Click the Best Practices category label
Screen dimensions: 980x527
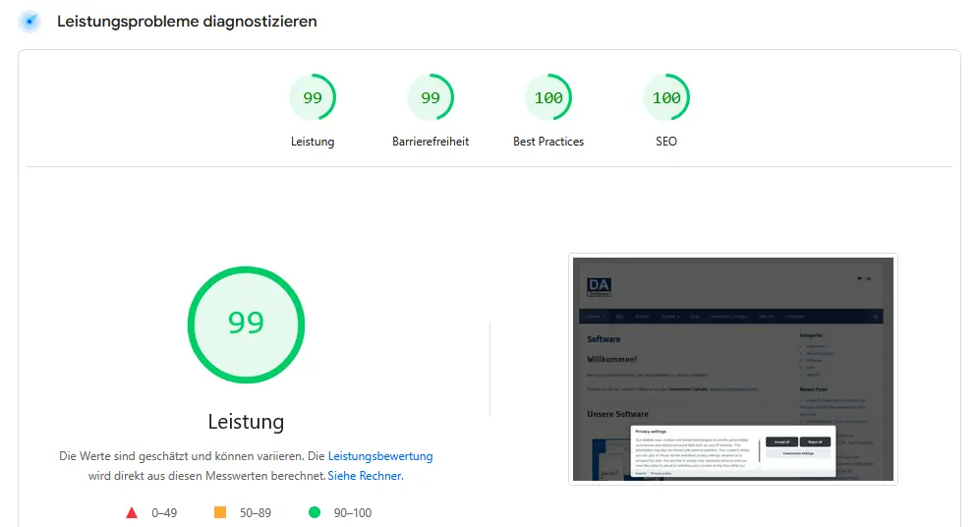point(548,142)
